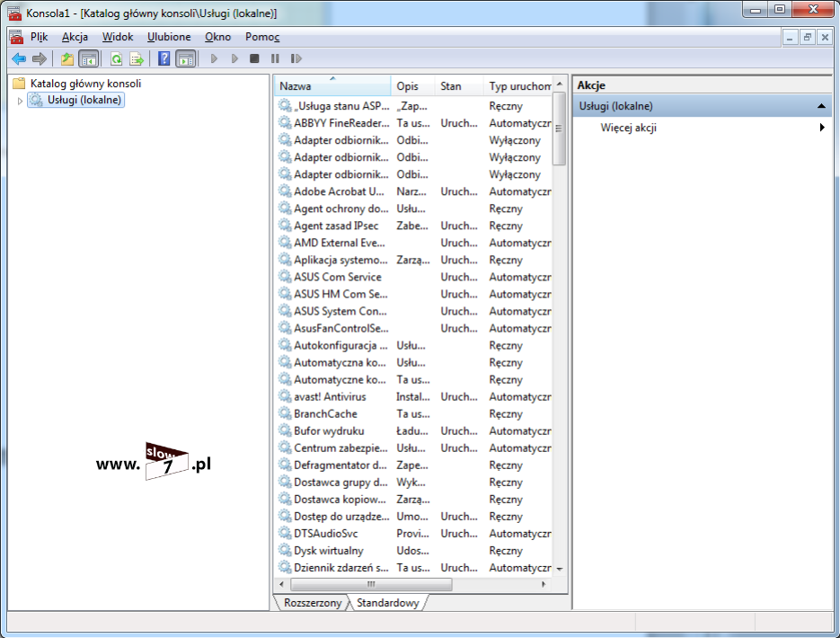
Task: Click the console icon left of Plik menu
Action: [x=16, y=37]
